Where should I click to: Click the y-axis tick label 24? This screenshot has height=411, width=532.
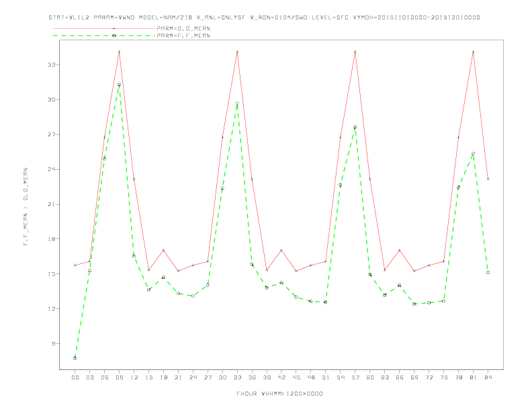(x=52, y=169)
